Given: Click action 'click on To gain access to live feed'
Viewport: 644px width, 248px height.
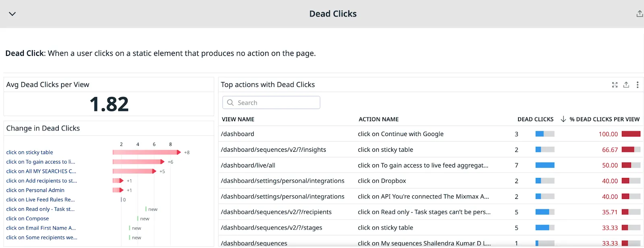Looking at the screenshot, I should pyautogui.click(x=423, y=165).
